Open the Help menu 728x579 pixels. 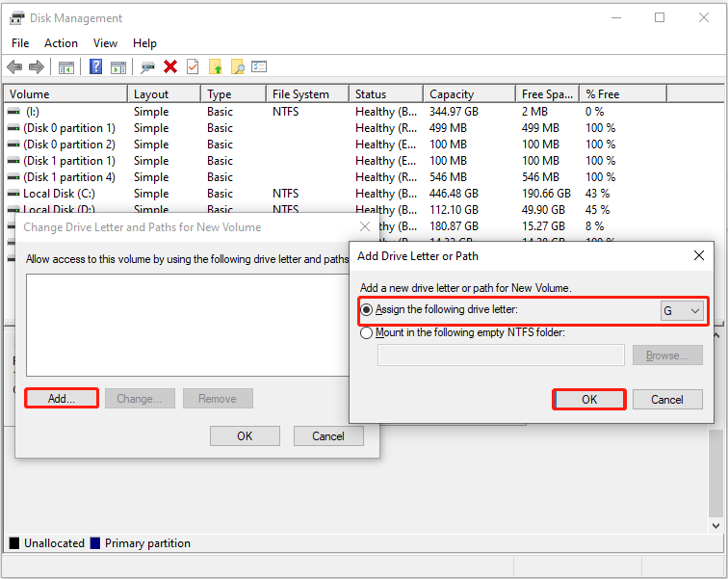tap(144, 43)
